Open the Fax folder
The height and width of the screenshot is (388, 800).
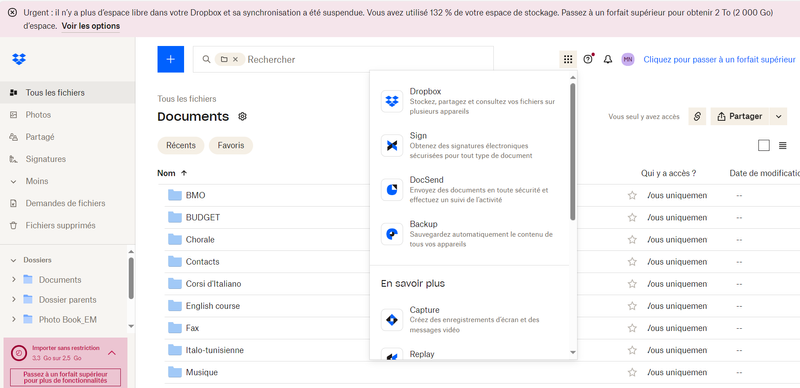[x=192, y=328]
